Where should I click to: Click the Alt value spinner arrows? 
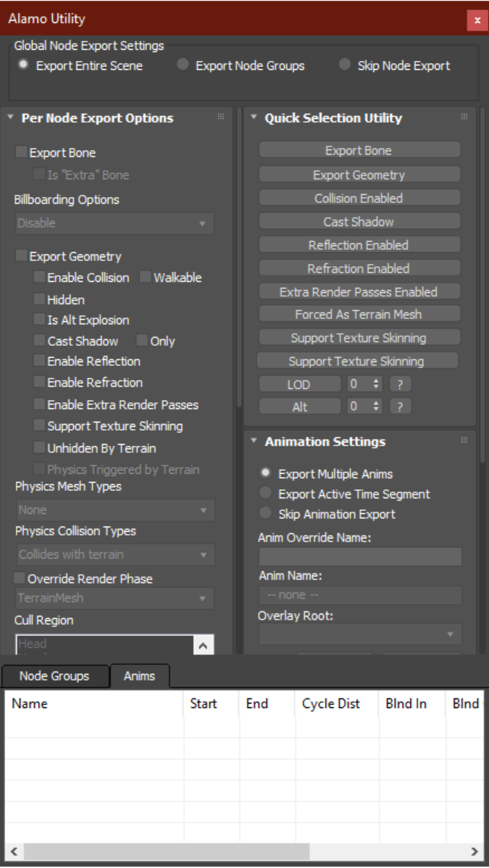click(x=377, y=406)
